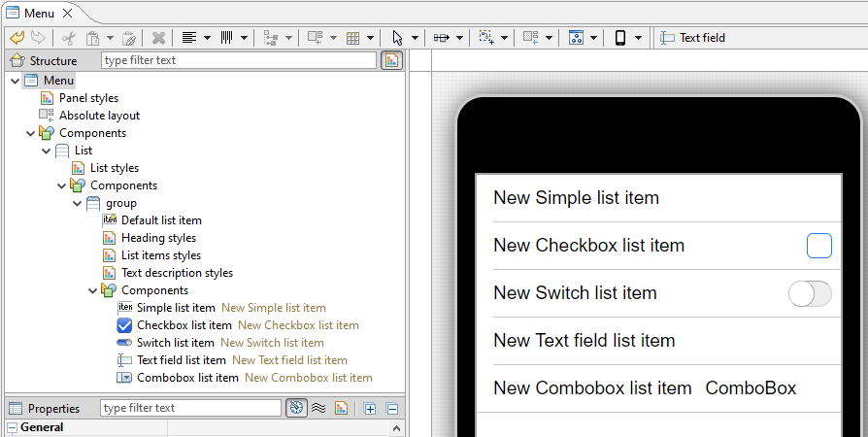Click the text alignment toolbar icon
This screenshot has height=437, width=868.
click(x=188, y=38)
